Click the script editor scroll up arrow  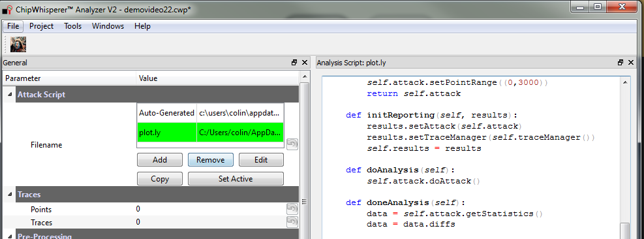pyautogui.click(x=624, y=82)
